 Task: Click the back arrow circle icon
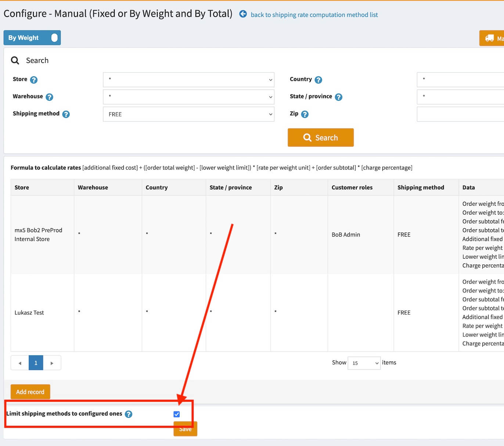pyautogui.click(x=243, y=14)
